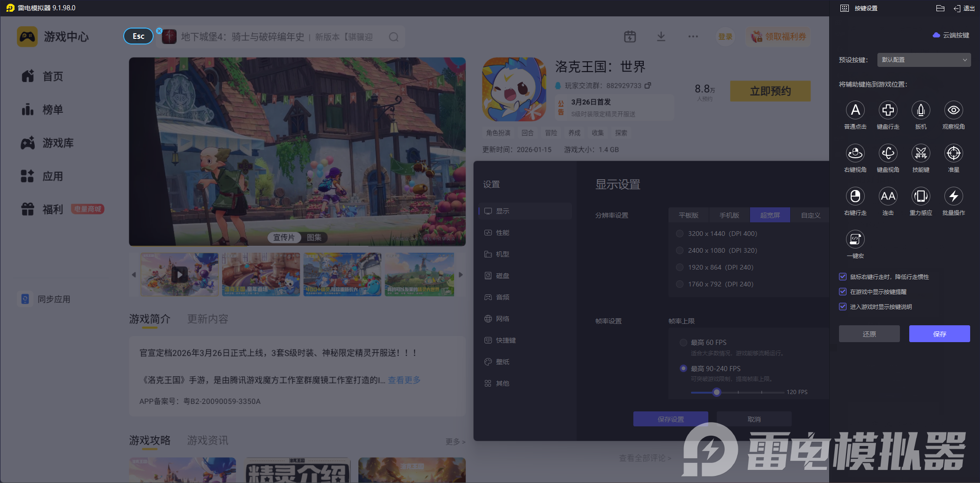The width and height of the screenshot is (980, 483).
Task: Show next screenshots with the right arrow
Action: point(460,275)
